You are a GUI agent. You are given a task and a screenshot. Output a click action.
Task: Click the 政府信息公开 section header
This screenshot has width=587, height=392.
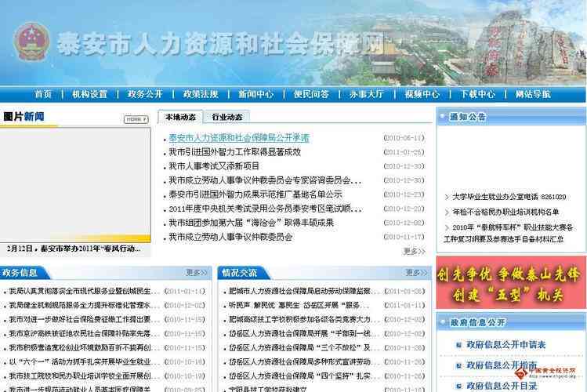pyautogui.click(x=511, y=322)
